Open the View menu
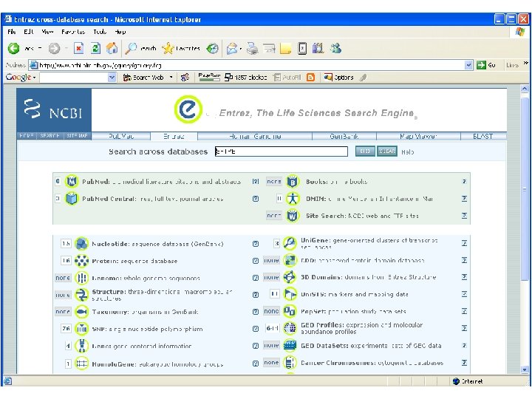The image size is (532, 399). pyautogui.click(x=47, y=32)
